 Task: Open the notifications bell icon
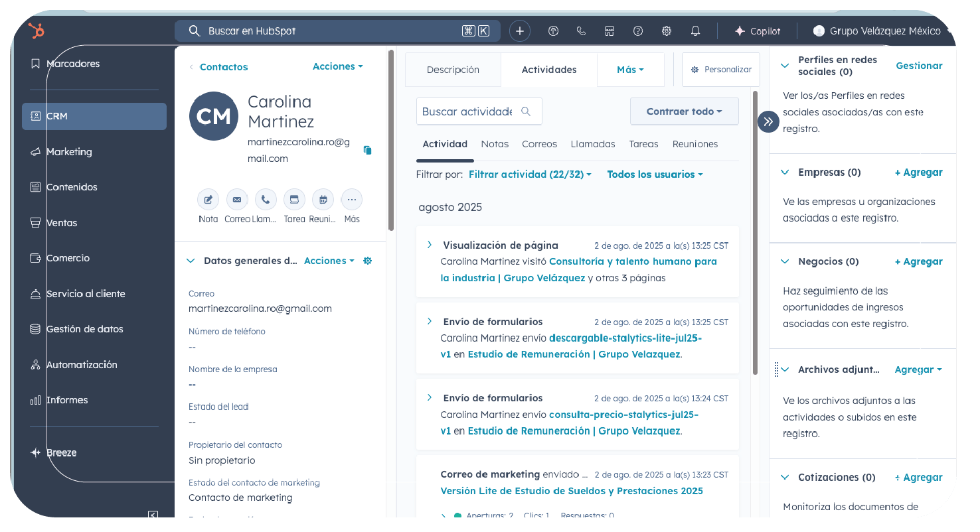[x=695, y=31]
